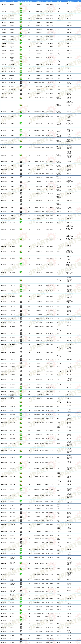Click the Marka column header
This screenshot has height=644, width=81.
tap(4, 1)
